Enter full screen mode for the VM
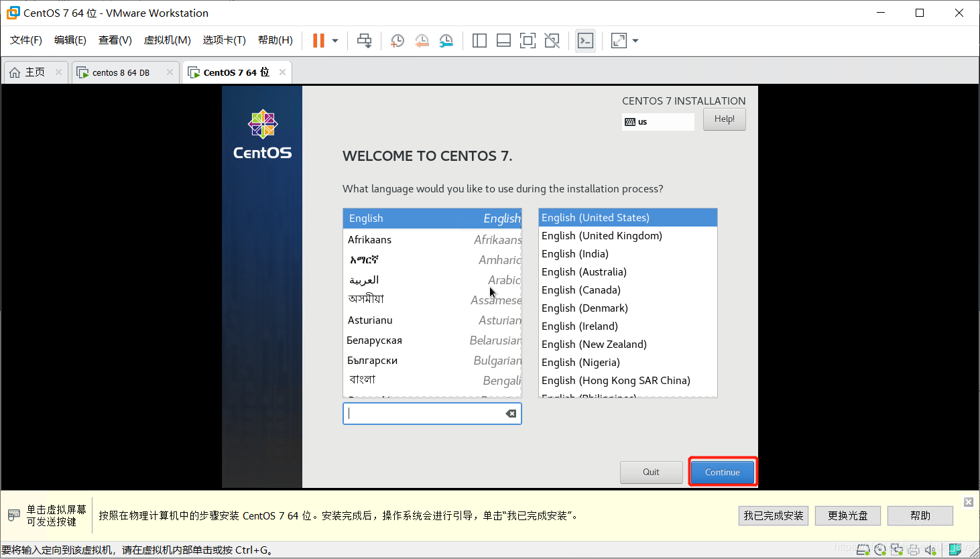The height and width of the screenshot is (559, 980). [528, 40]
